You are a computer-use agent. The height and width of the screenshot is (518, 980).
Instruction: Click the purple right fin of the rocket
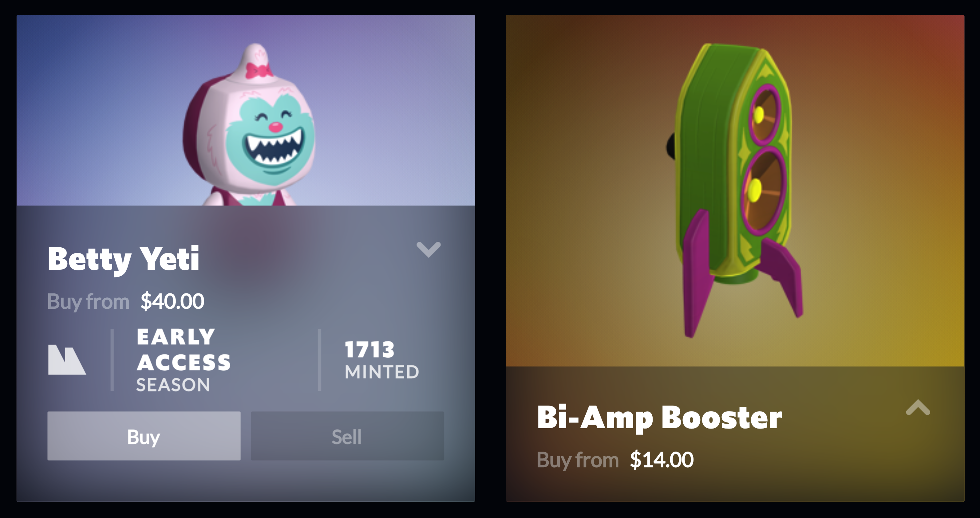[x=782, y=277]
